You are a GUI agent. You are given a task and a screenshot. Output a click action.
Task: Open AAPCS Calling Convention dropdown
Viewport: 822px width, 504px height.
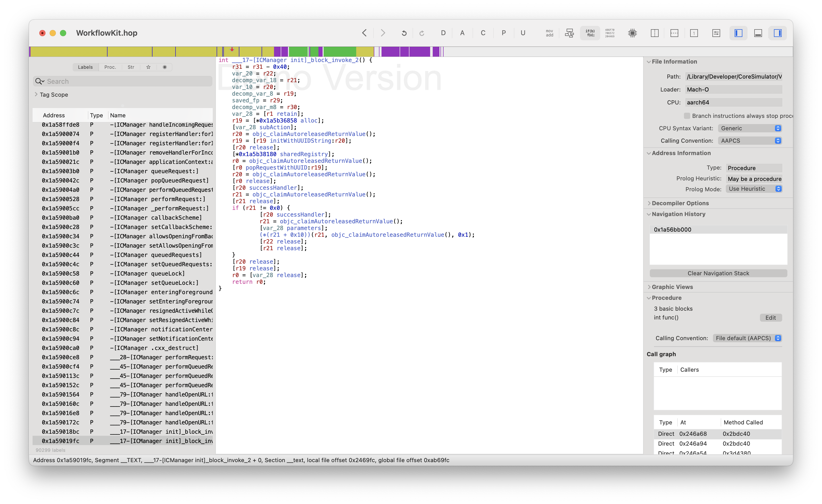click(x=750, y=140)
